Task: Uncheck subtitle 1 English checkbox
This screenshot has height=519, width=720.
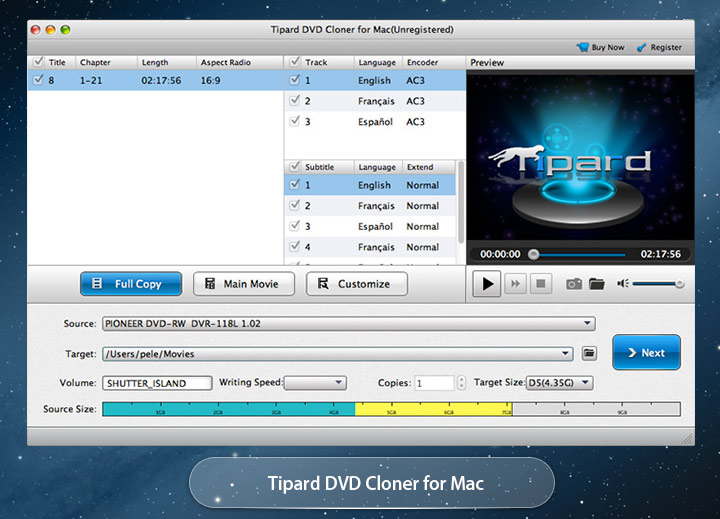Action: point(295,184)
